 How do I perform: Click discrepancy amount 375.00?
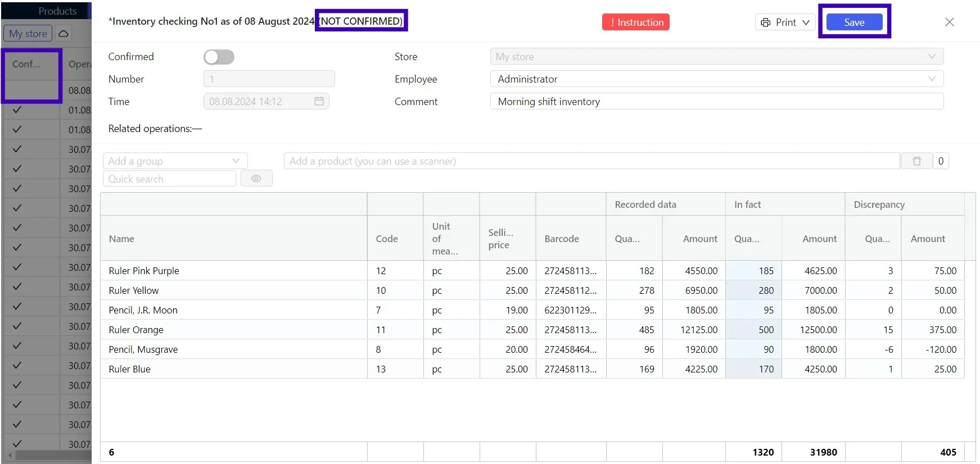click(x=933, y=330)
